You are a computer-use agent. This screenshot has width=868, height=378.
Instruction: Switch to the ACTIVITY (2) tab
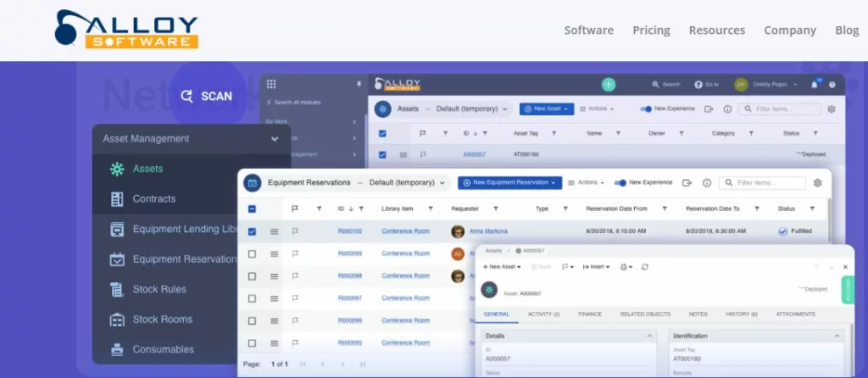543,314
